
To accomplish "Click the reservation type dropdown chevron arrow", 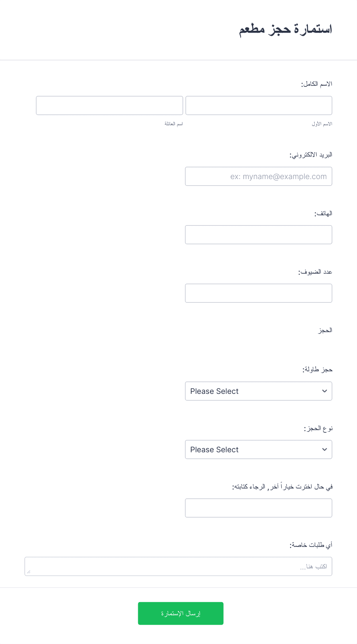I will 324,450.
